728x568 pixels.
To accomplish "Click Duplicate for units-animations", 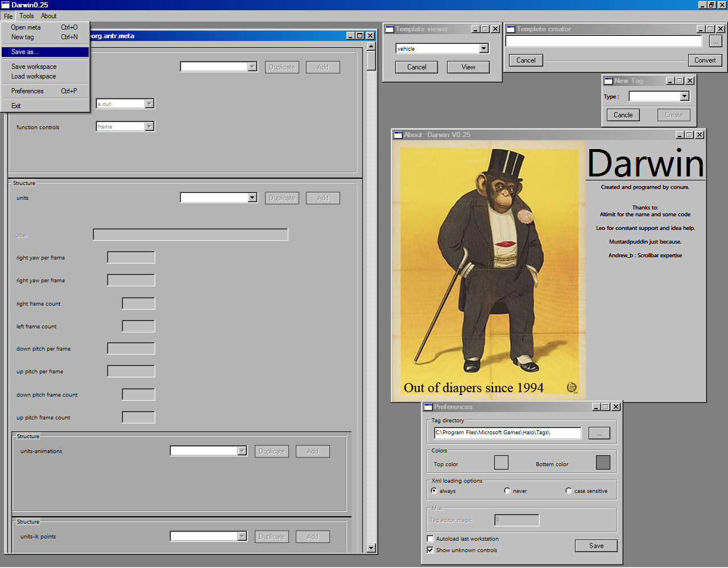I will coord(272,451).
